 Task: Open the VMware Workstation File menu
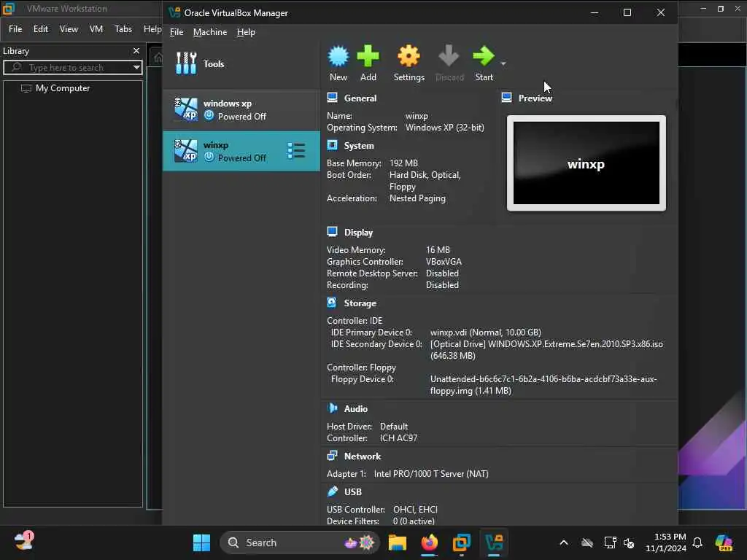[15, 29]
